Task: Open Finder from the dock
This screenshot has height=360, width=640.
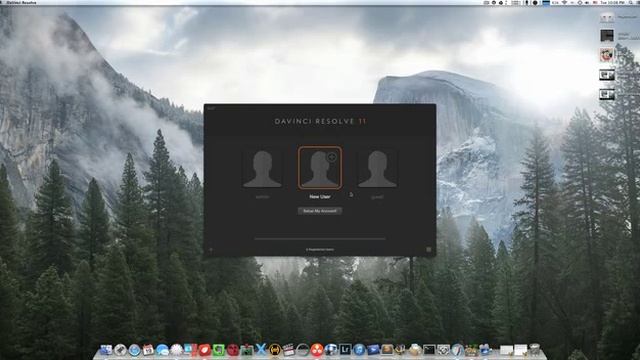Action: tap(106, 350)
